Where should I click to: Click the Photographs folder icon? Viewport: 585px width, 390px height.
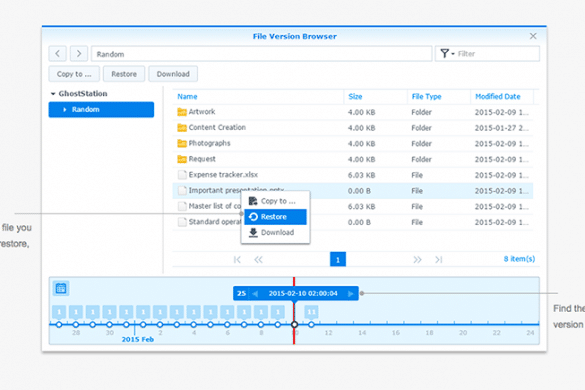pyautogui.click(x=182, y=143)
